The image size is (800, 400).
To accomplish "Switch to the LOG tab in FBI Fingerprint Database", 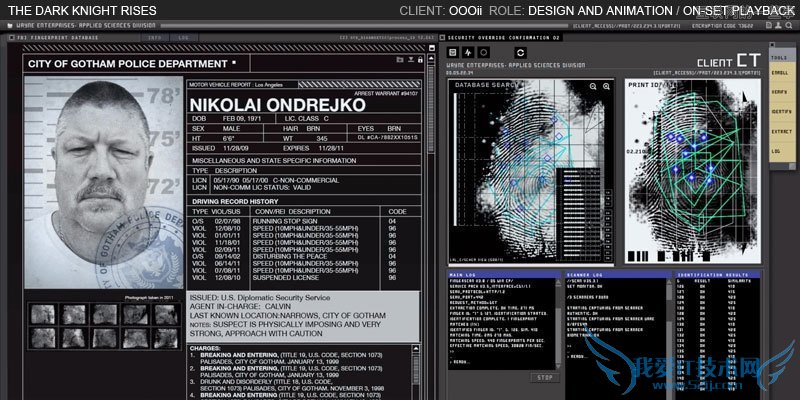I will (184, 38).
